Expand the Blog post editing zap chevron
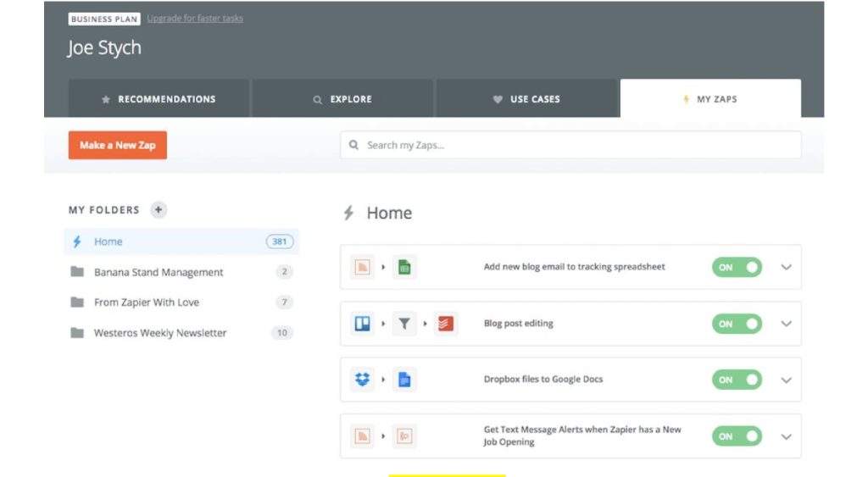This screenshot has height=477, width=868. [786, 324]
